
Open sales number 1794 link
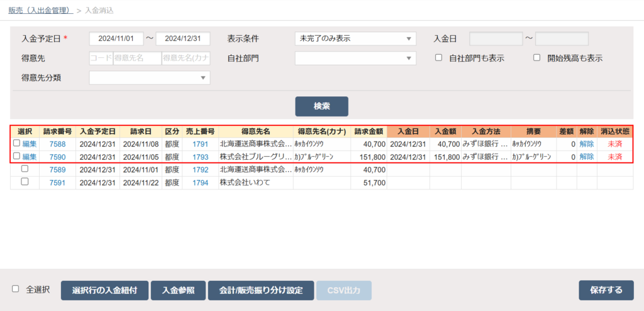coord(201,183)
